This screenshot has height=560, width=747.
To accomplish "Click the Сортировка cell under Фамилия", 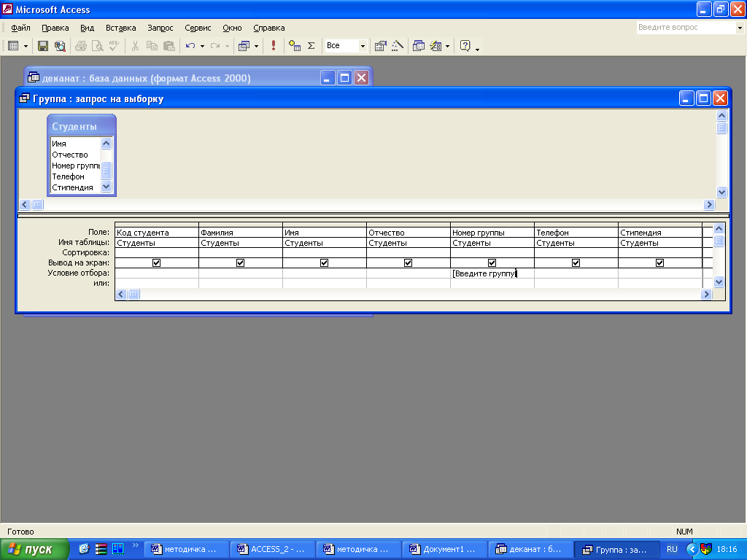I will click(241, 253).
